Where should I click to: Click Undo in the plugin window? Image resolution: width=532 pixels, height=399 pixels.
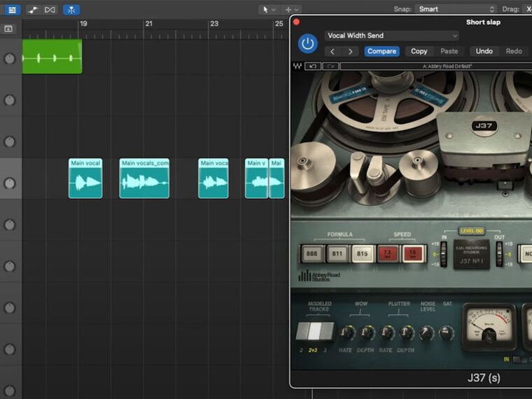pyautogui.click(x=484, y=51)
